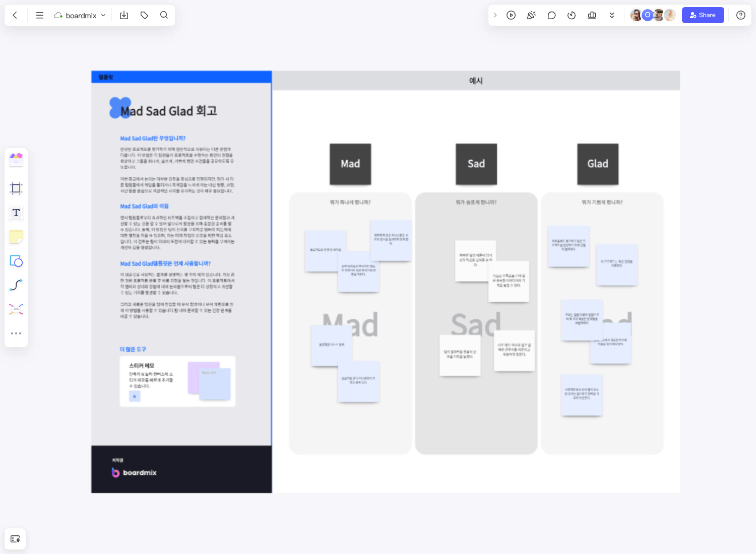This screenshot has height=554, width=756.
Task: Click the boardmix logo in footer
Action: coord(134,472)
